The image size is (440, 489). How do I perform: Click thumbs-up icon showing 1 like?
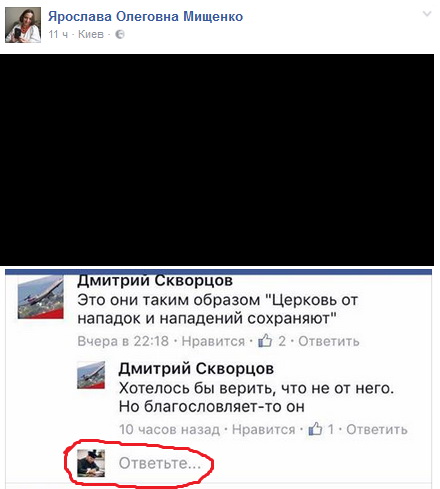pos(315,429)
